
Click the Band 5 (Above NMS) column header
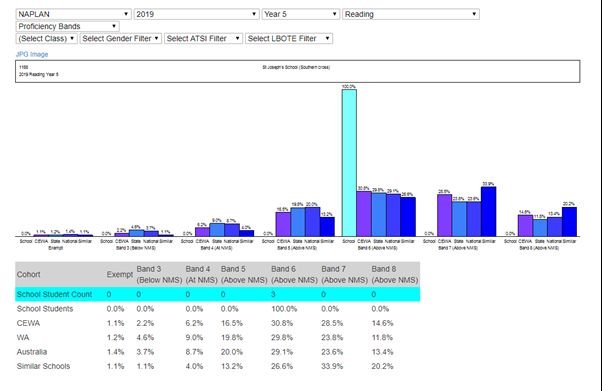(244, 275)
